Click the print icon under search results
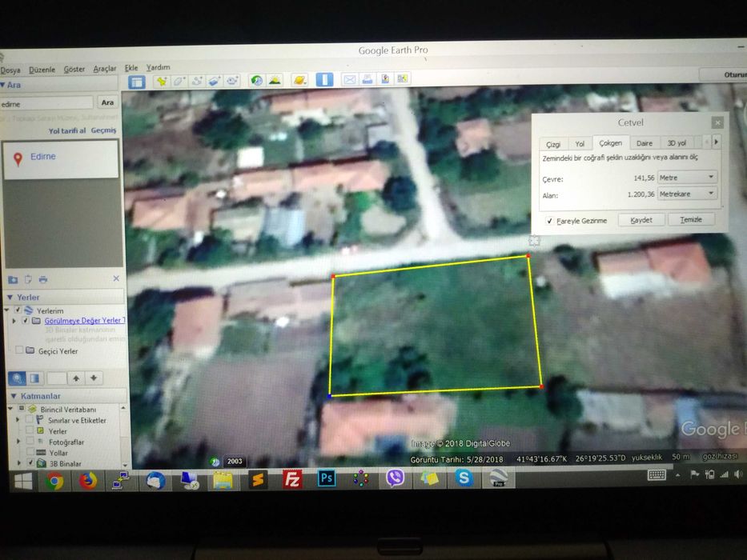This screenshot has height=560, width=747. click(43, 279)
